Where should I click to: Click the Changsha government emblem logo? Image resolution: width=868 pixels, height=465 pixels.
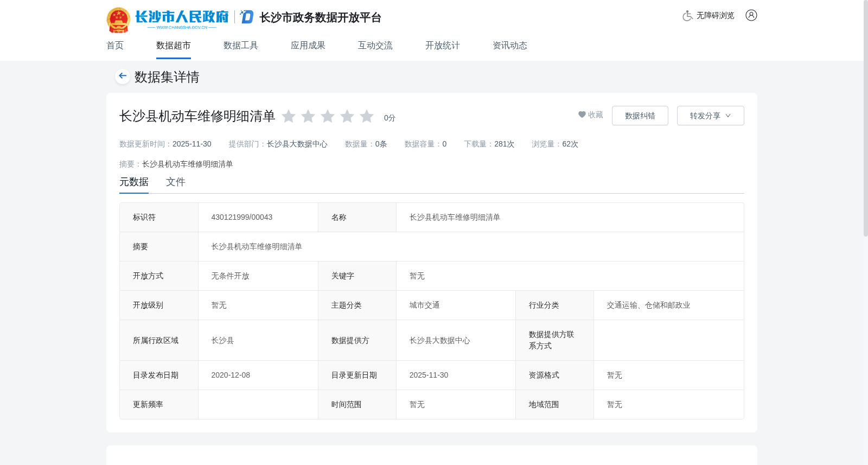click(x=118, y=20)
